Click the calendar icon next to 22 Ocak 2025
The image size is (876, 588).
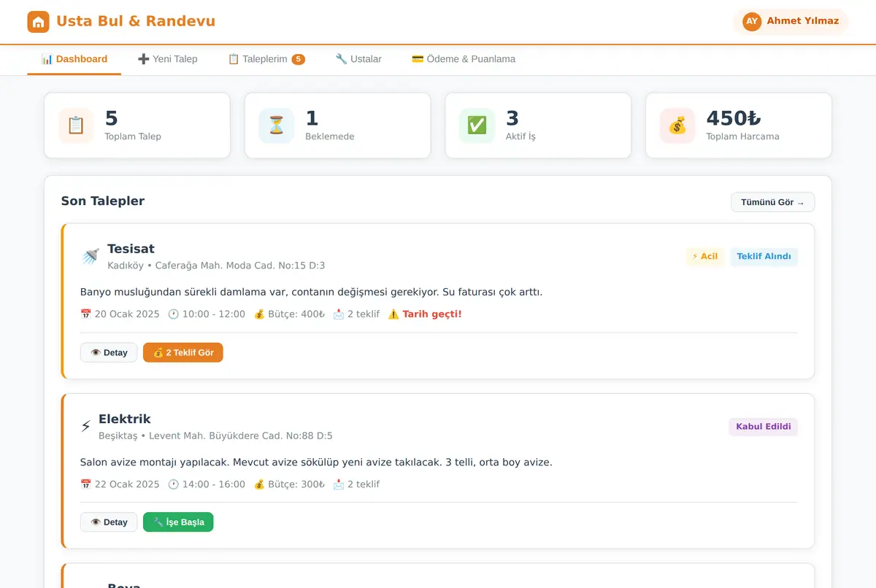[85, 484]
